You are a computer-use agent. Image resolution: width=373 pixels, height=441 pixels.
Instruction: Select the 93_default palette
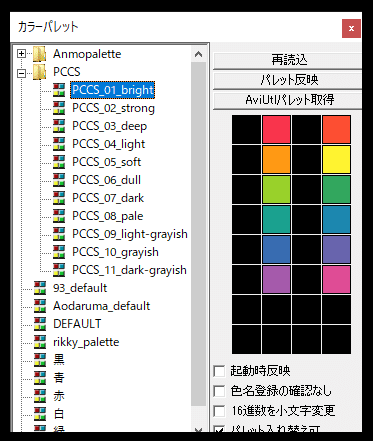pos(80,288)
